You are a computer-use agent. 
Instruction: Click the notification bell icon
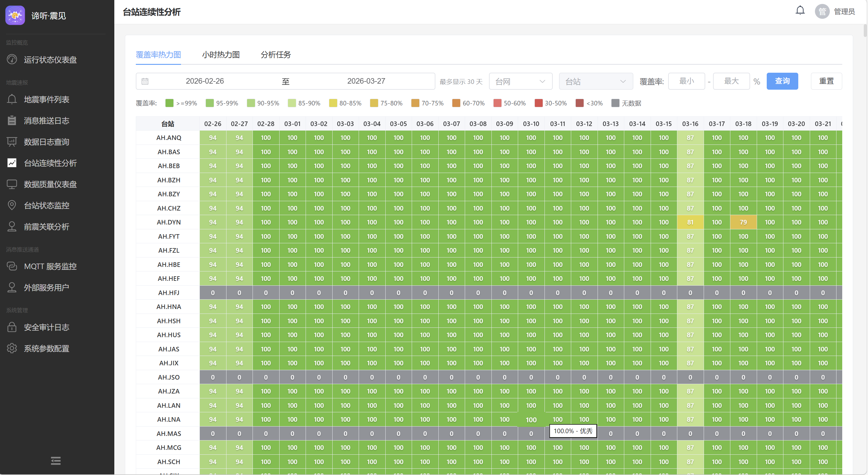click(x=800, y=11)
